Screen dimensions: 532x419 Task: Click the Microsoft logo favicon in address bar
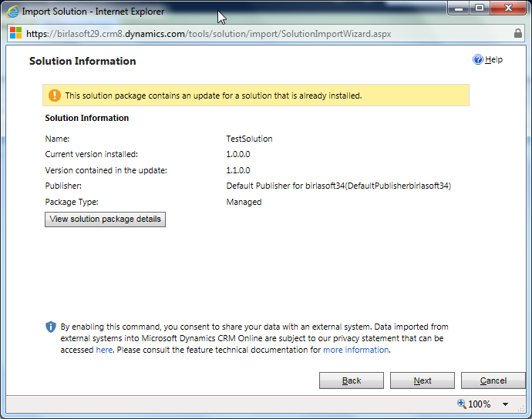point(15,33)
